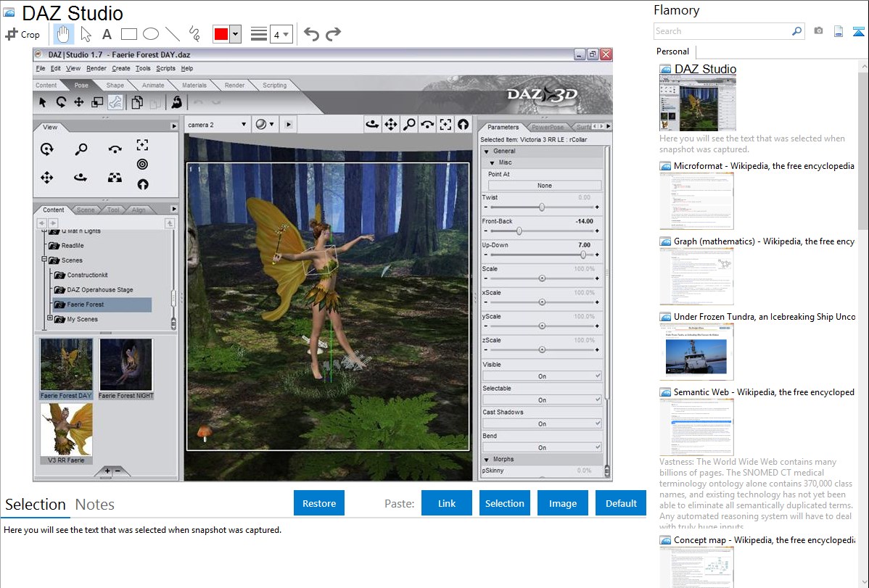The width and height of the screenshot is (869, 588).
Task: Select the freehand squiggle drawing tool
Action: (194, 34)
